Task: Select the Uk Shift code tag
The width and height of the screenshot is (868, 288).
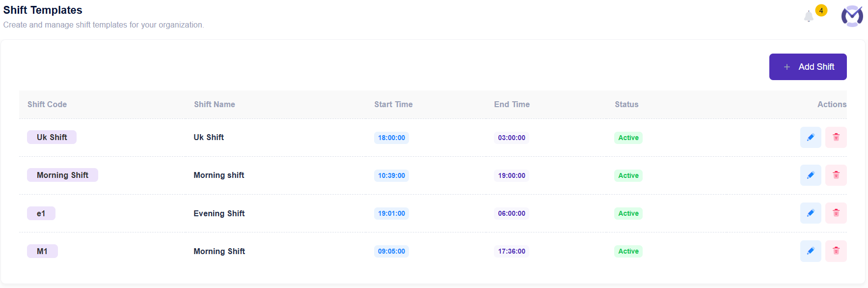Action: (x=52, y=137)
